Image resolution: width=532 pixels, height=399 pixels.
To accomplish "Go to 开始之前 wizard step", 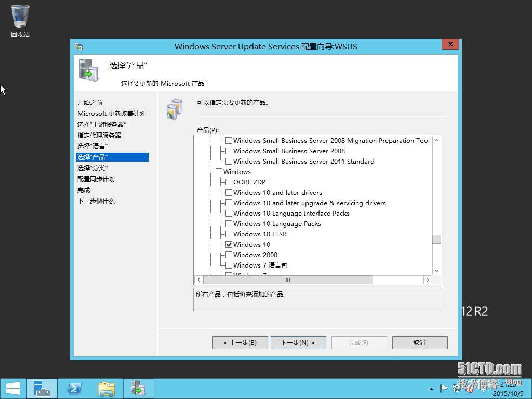I will 90,102.
